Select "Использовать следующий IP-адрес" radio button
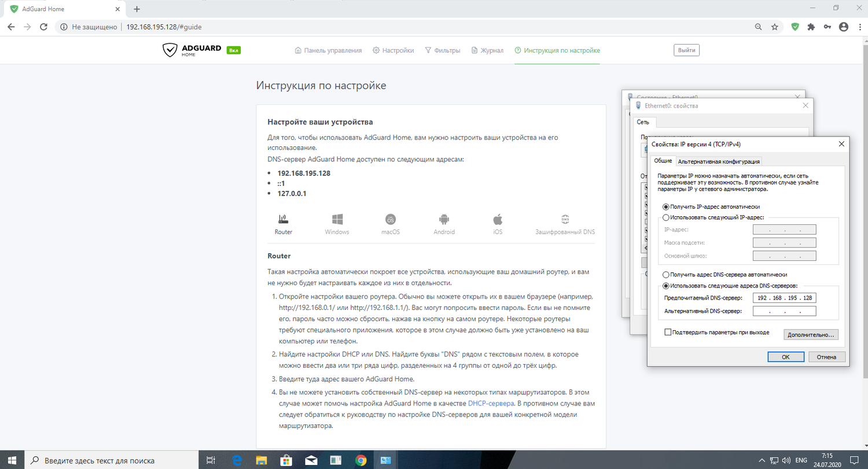 (666, 217)
